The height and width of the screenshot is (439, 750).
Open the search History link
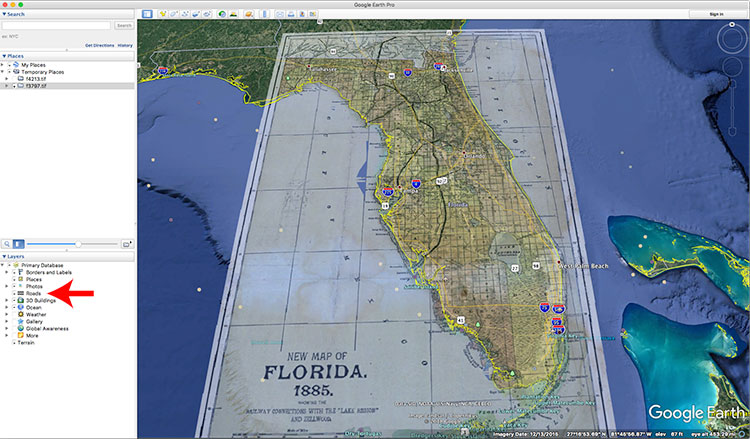point(125,45)
